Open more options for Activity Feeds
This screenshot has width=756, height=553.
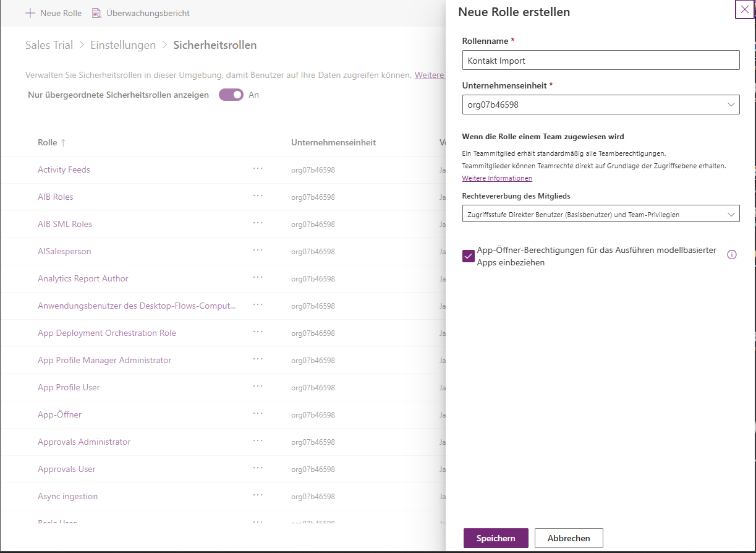pyautogui.click(x=258, y=169)
